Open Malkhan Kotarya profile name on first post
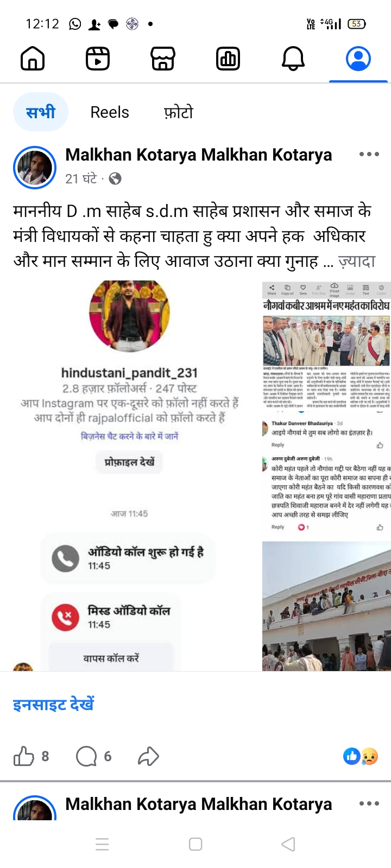This screenshot has width=391, height=868. [198, 155]
